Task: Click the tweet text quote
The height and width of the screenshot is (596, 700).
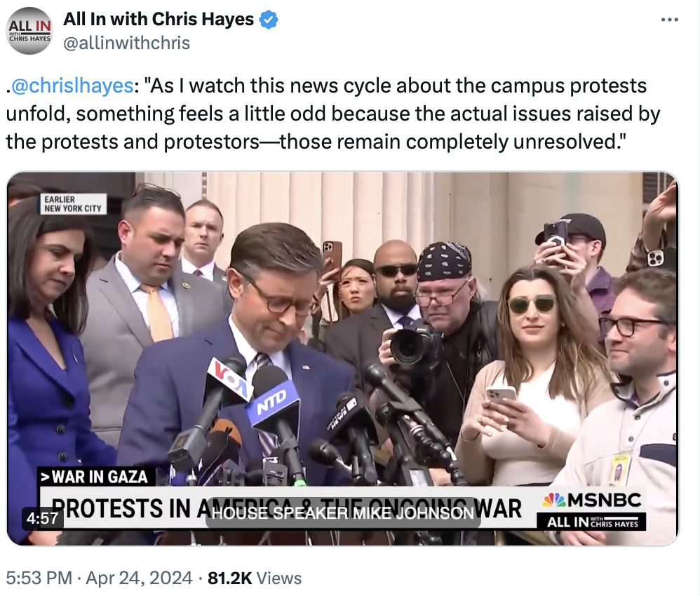Action: pos(332,114)
